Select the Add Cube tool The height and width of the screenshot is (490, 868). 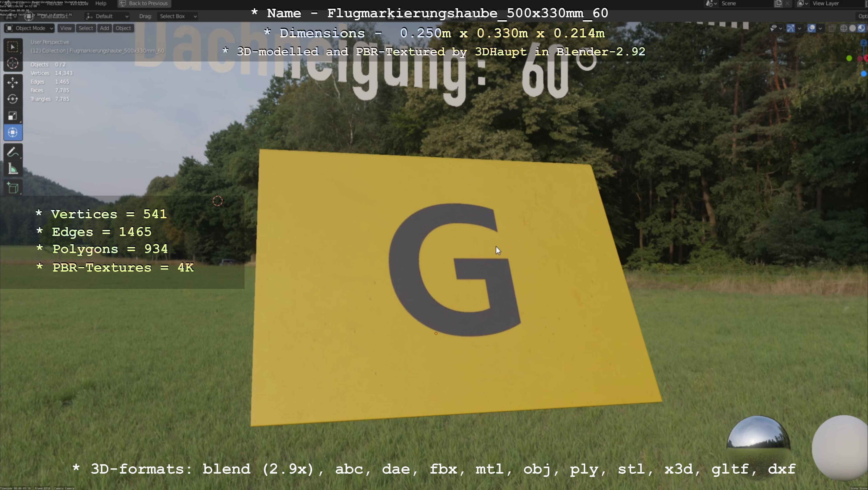click(x=13, y=188)
